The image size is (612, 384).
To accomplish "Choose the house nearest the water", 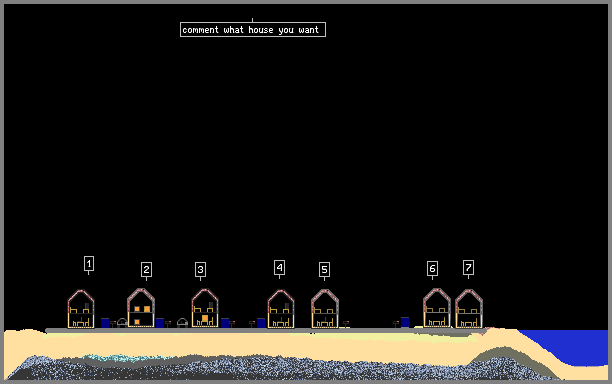I will tap(469, 309).
